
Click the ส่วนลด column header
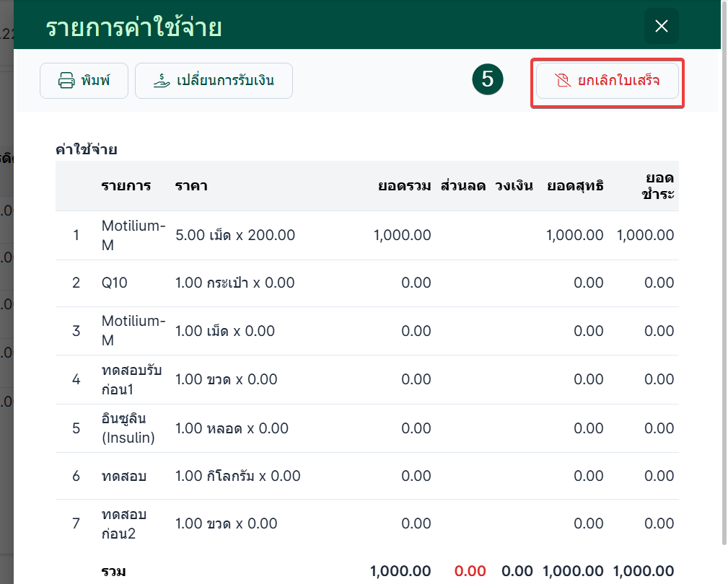pyautogui.click(x=463, y=186)
